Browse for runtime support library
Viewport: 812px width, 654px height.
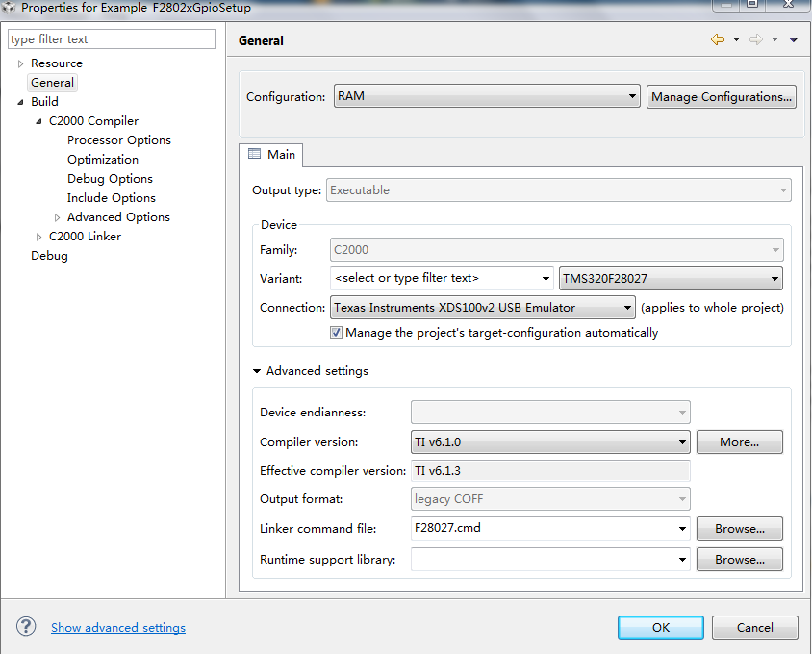740,559
